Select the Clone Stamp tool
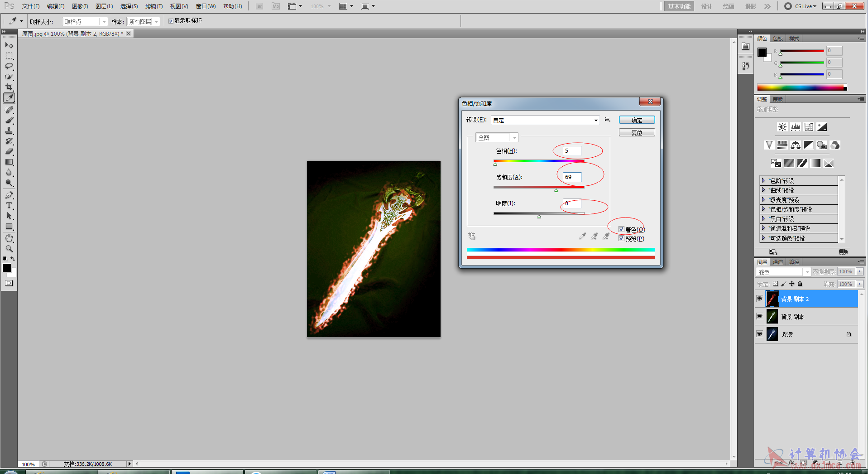This screenshot has width=868, height=474. coord(9,131)
